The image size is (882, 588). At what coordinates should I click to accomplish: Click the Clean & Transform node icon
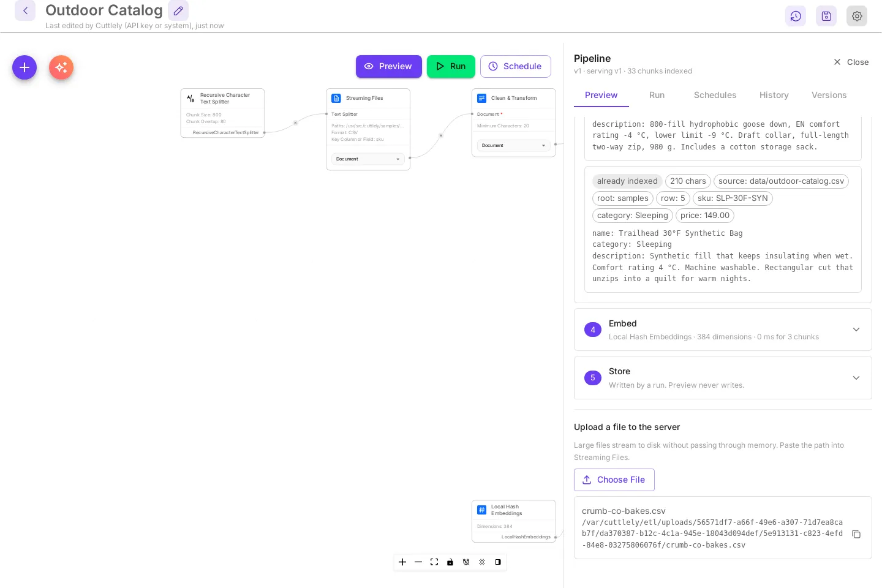(x=482, y=98)
